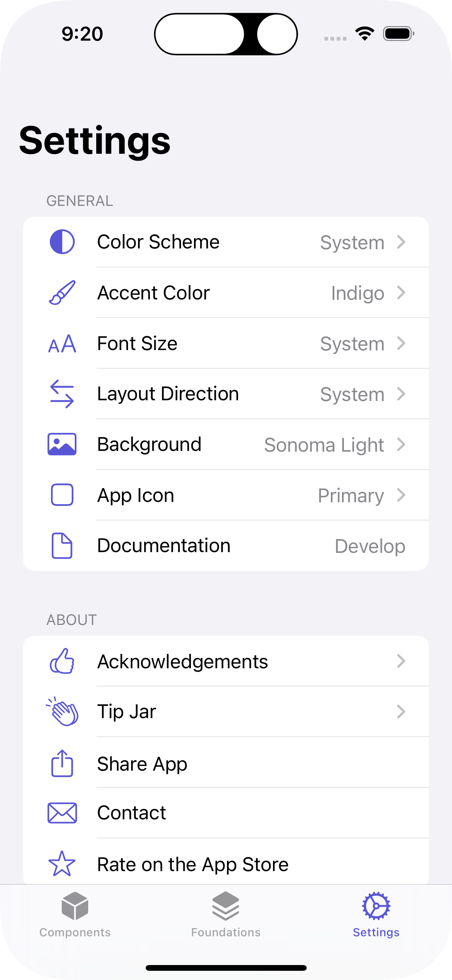
Task: Tap the Rate on the App Store star icon
Action: pyautogui.click(x=62, y=864)
